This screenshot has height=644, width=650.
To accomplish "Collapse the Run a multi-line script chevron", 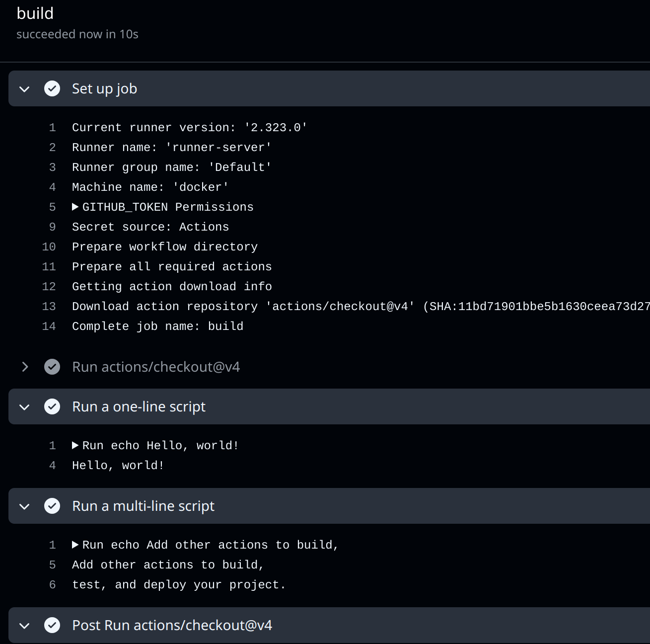I will [x=24, y=506].
